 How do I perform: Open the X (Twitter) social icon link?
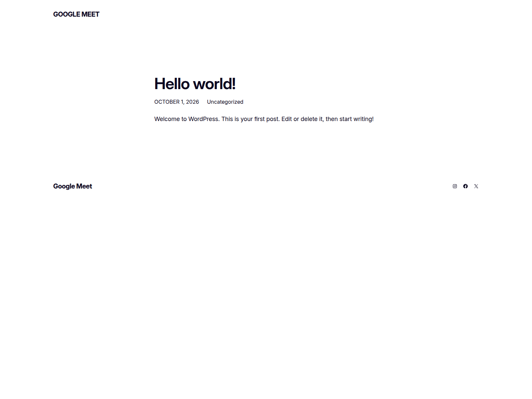pos(476,186)
